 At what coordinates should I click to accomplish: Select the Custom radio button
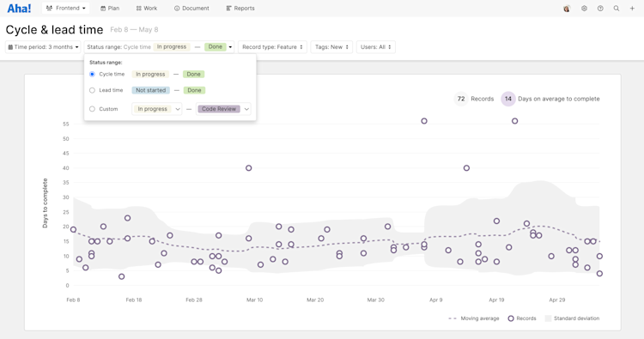(x=92, y=109)
